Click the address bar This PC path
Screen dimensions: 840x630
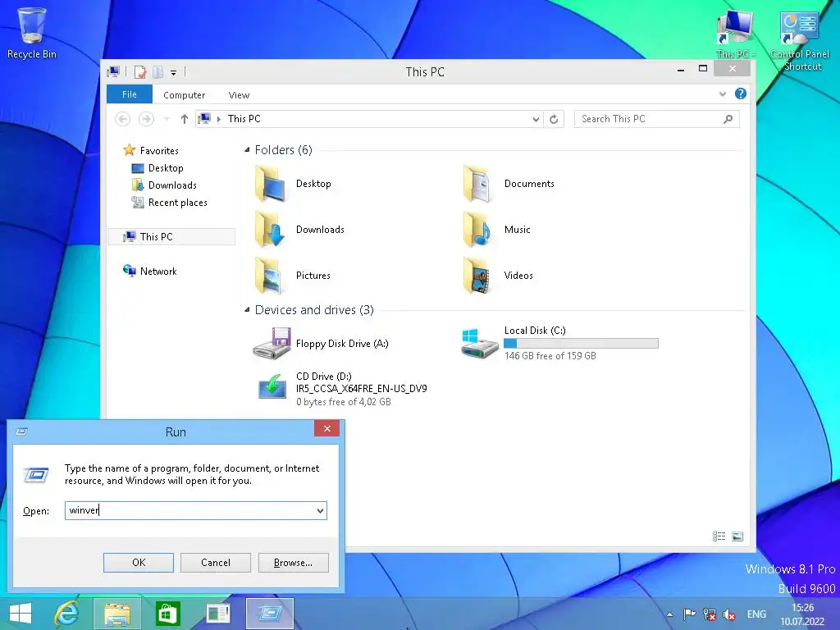click(244, 119)
